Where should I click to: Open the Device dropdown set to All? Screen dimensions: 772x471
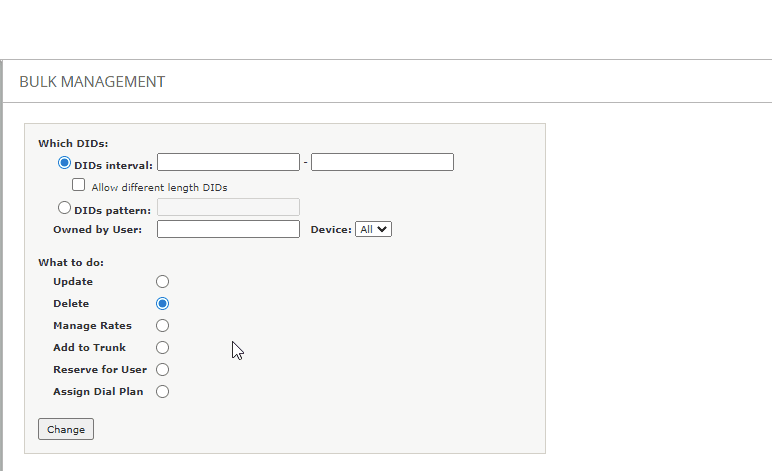[x=373, y=229]
